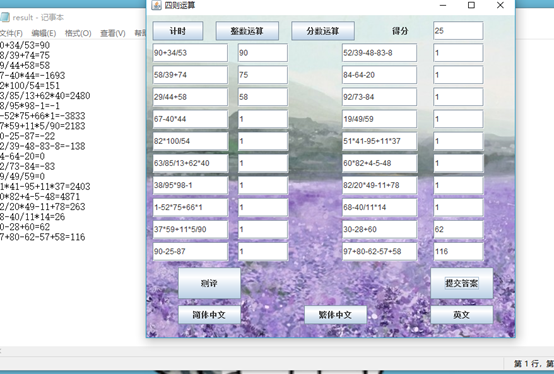The width and height of the screenshot is (554, 374).
Task: Click answer field next to 60*82+4-5-48
Action: coord(458,163)
